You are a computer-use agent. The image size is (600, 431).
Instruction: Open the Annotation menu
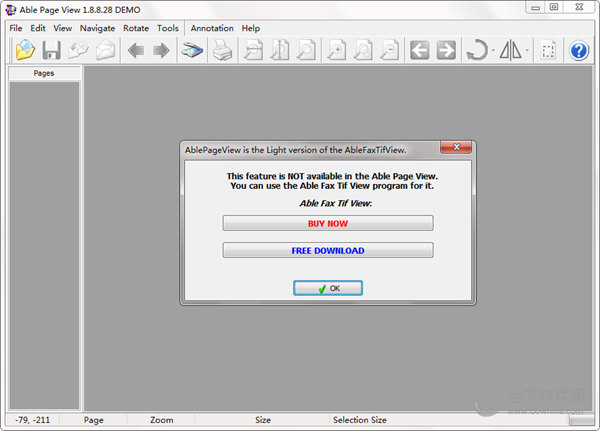(212, 28)
